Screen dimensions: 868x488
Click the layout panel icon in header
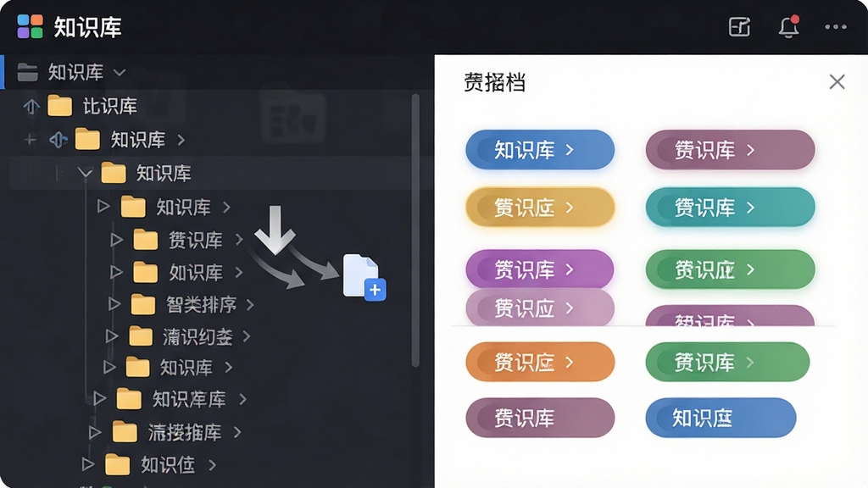(x=739, y=26)
